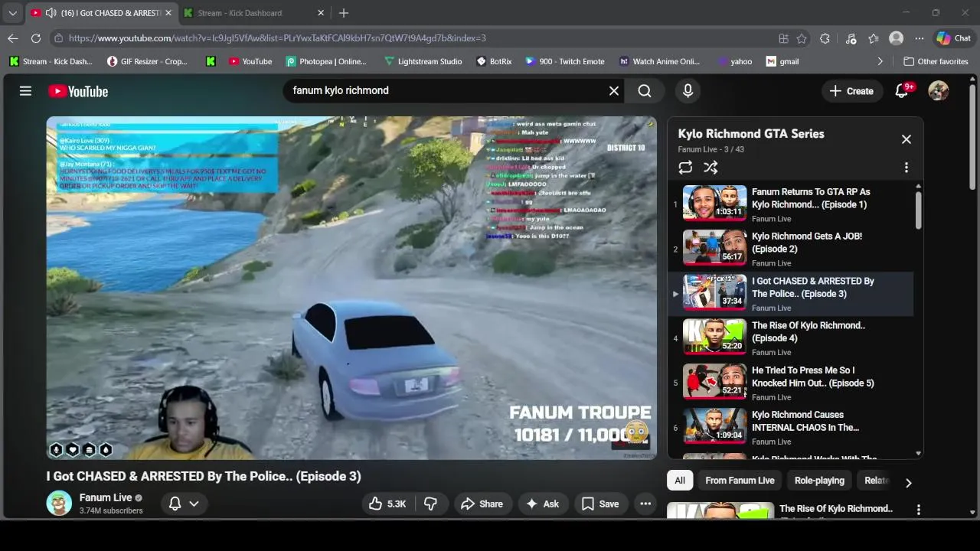Open Stream - Kick Dash bookmark

(50, 61)
